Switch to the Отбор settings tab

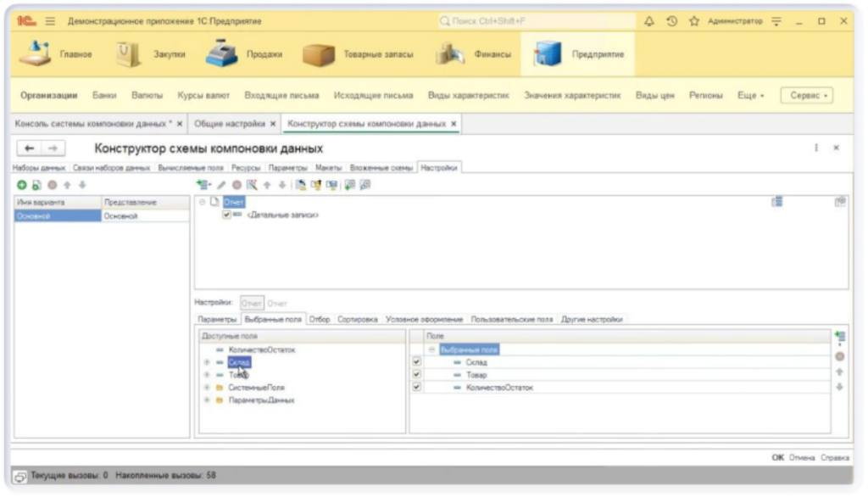pos(320,320)
